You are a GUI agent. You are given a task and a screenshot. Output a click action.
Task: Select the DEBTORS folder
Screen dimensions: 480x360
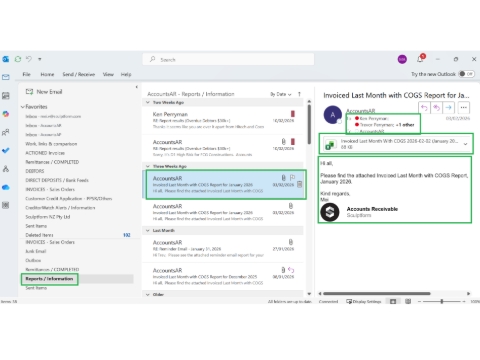[35, 171]
